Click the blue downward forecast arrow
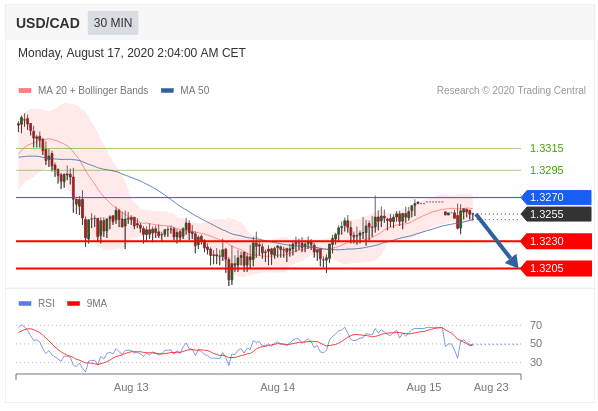This screenshot has width=598, height=411. point(497,241)
